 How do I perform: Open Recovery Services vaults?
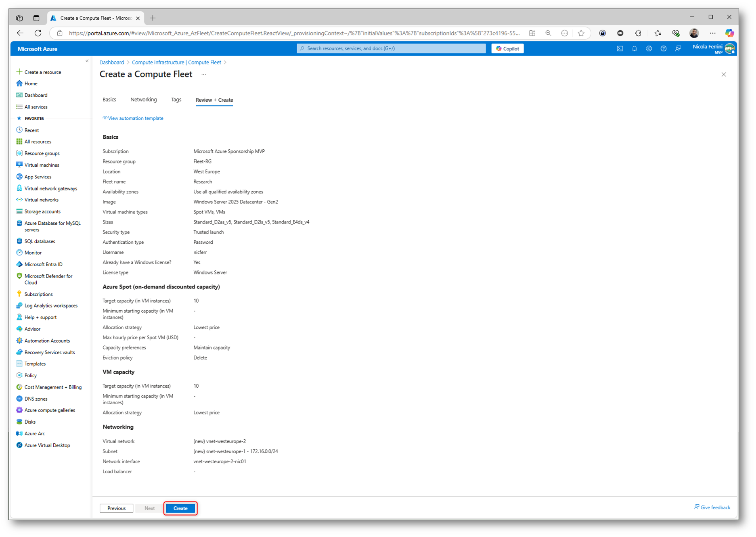(x=49, y=352)
